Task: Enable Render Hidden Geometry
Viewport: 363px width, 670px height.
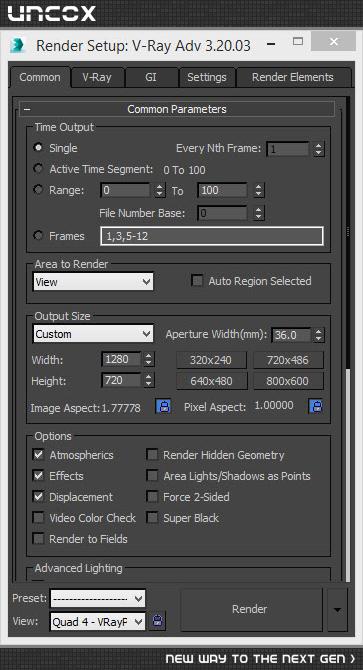Action: click(152, 455)
